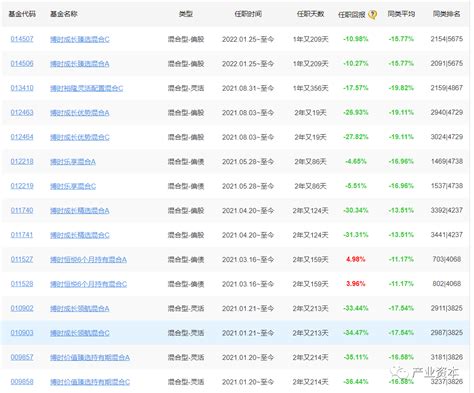Click the help icon beside 任职回报 header
The height and width of the screenshot is (393, 474).
373,14
